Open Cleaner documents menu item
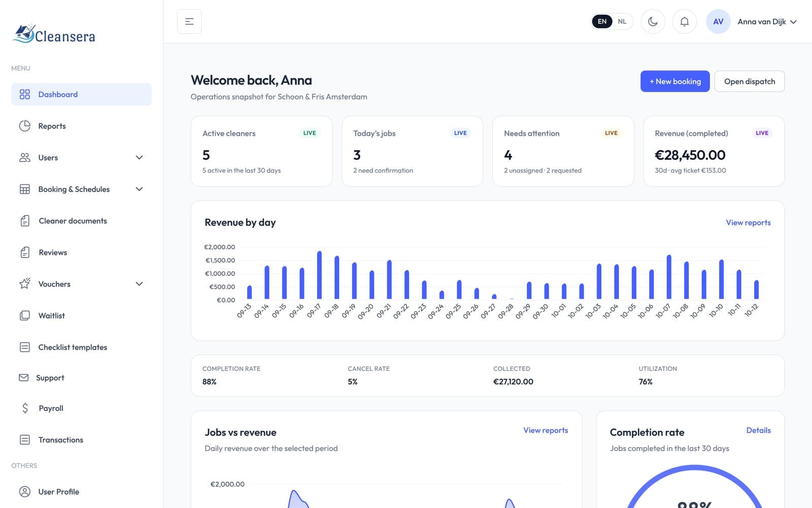 tap(81, 221)
